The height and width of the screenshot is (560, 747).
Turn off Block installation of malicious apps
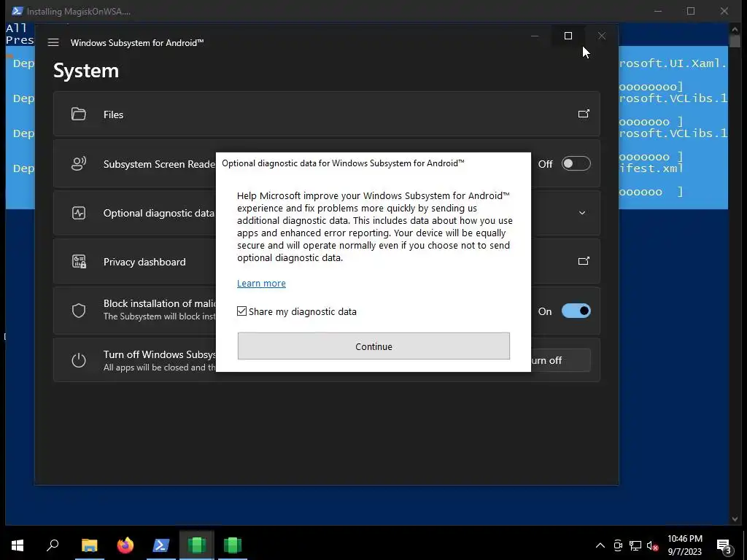pyautogui.click(x=576, y=311)
